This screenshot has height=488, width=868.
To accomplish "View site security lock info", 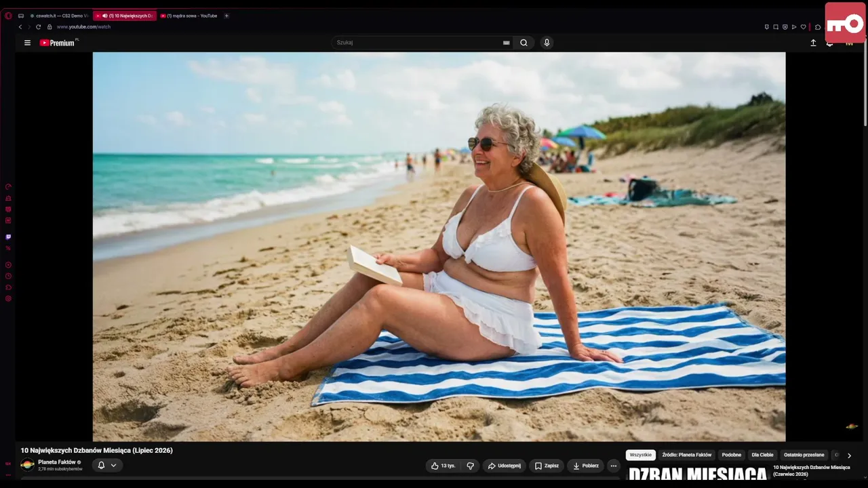I will pos(49,27).
